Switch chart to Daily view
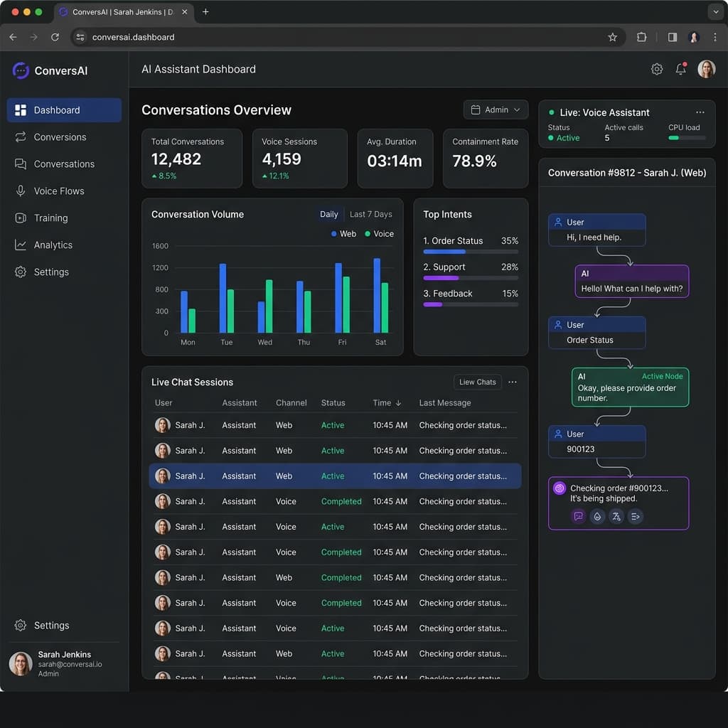 click(328, 214)
